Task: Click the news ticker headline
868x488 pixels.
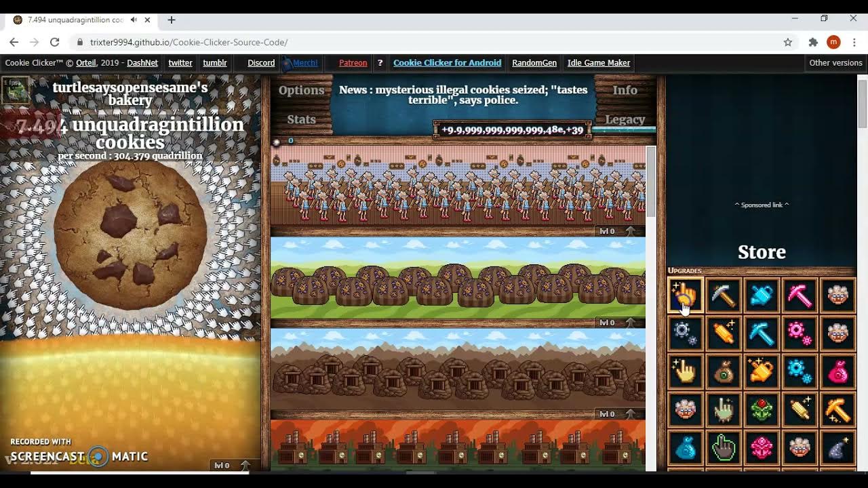Action: (x=463, y=95)
